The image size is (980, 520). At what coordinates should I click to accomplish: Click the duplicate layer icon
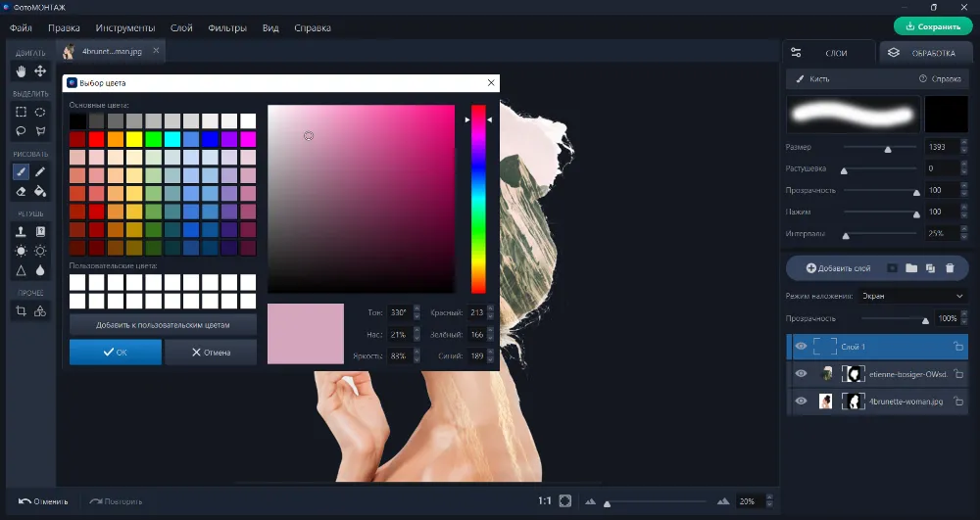coord(930,267)
